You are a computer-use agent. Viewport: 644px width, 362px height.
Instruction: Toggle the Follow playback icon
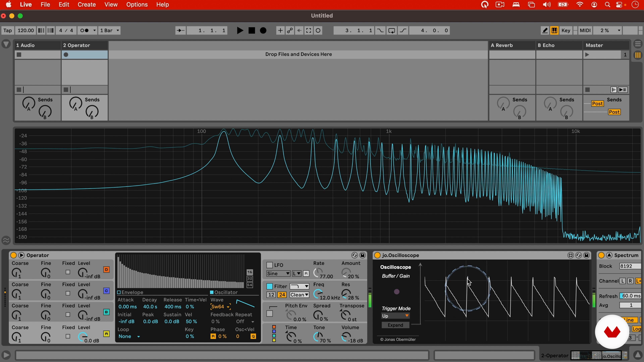pyautogui.click(x=180, y=31)
